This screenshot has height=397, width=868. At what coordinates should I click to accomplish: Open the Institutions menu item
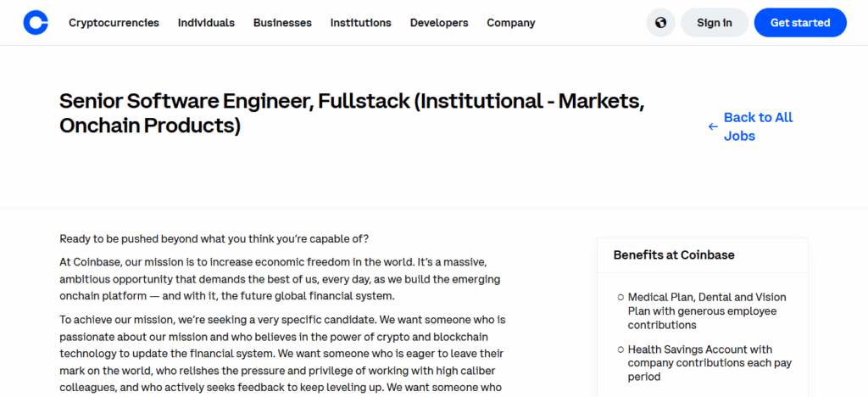360,23
